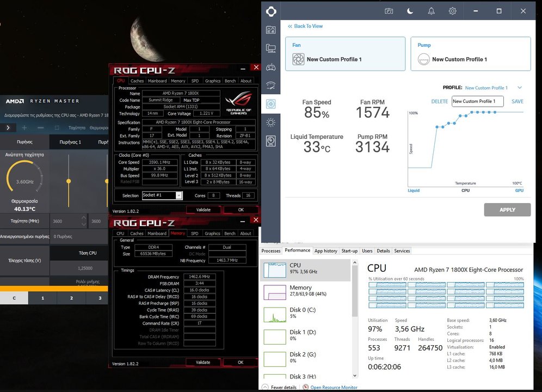The image size is (542, 392).
Task: Open the dashboard icon in CAM sidebar
Action: tap(270, 30)
